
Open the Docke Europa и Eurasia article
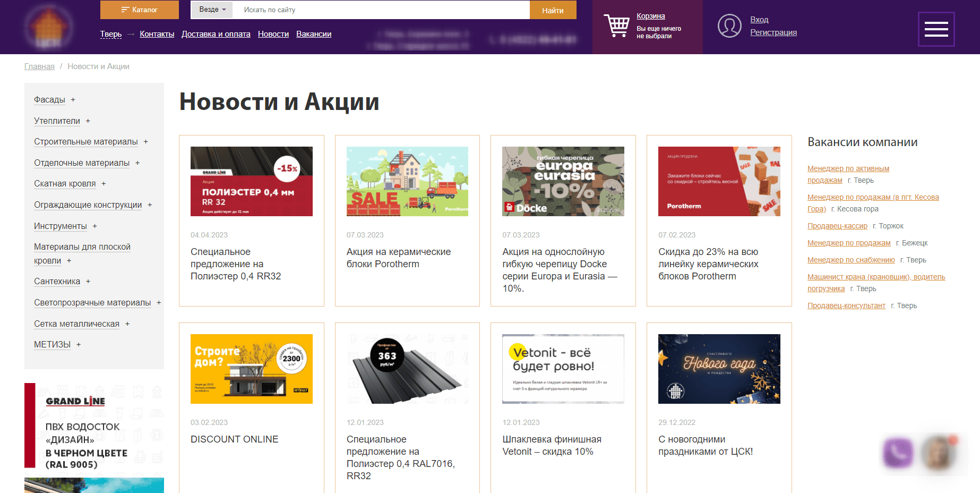560,270
